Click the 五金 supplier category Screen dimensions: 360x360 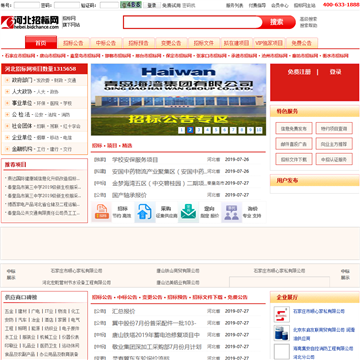click(9, 311)
